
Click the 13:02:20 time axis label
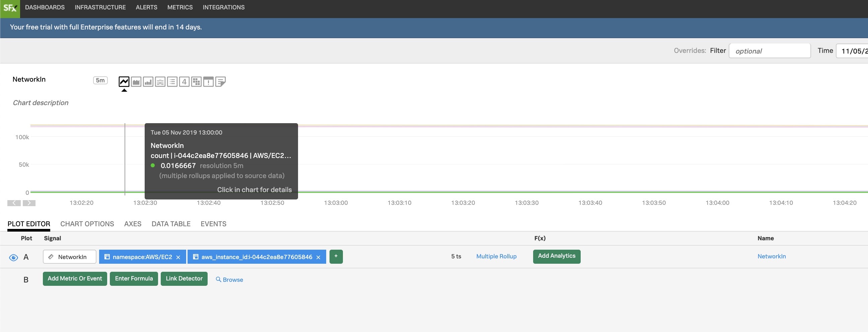pyautogui.click(x=82, y=203)
